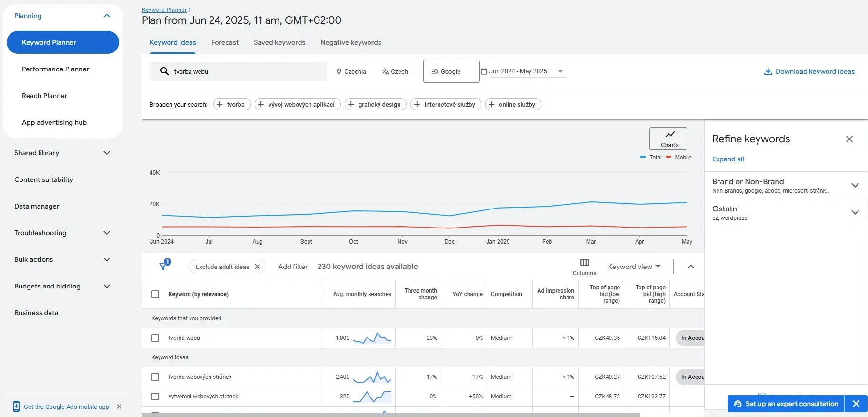This screenshot has width=868, height=417.
Task: Check the 'tvorba webu' keyword row
Action: point(155,338)
